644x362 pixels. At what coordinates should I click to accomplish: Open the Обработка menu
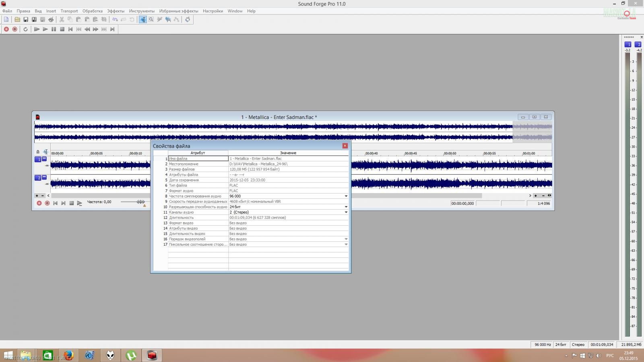click(x=93, y=11)
